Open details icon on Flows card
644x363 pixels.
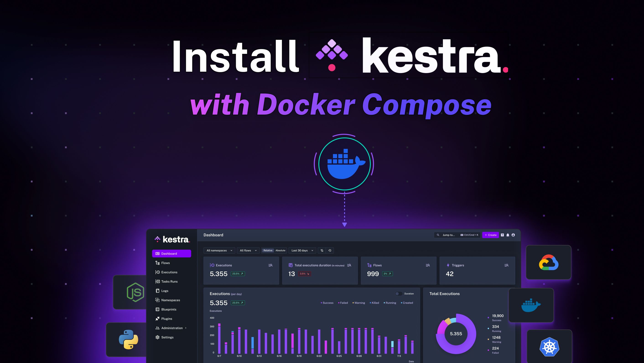coord(428,265)
